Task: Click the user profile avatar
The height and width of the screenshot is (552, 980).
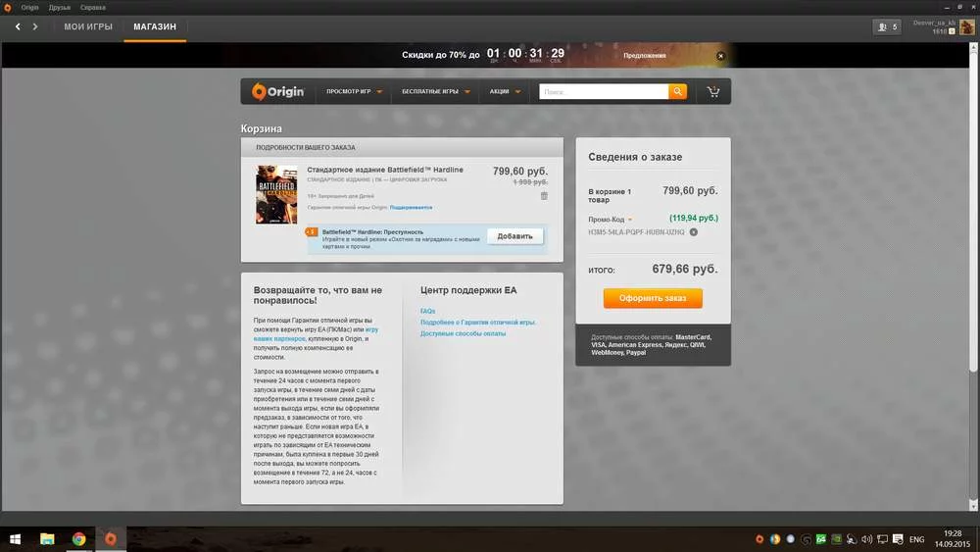Action: (x=966, y=26)
